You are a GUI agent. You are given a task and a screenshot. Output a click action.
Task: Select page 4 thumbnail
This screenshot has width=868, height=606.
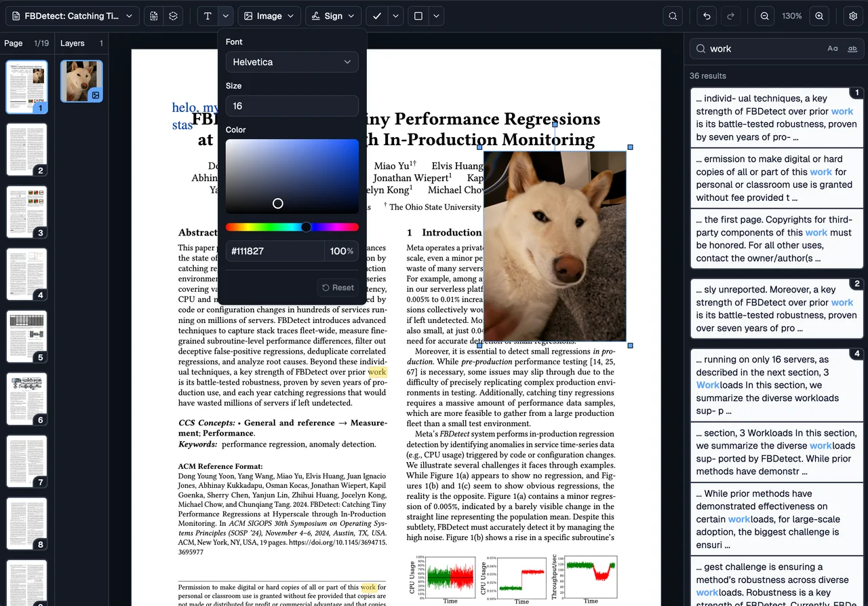[27, 274]
